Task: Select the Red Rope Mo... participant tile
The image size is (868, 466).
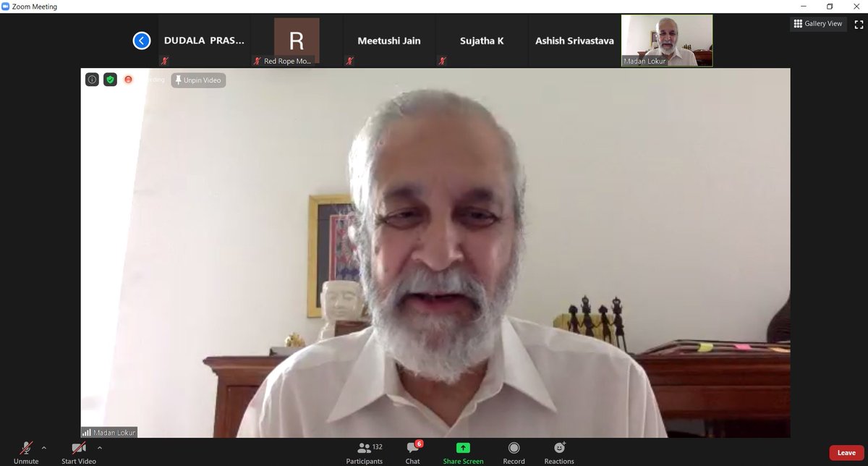Action: [x=297, y=41]
